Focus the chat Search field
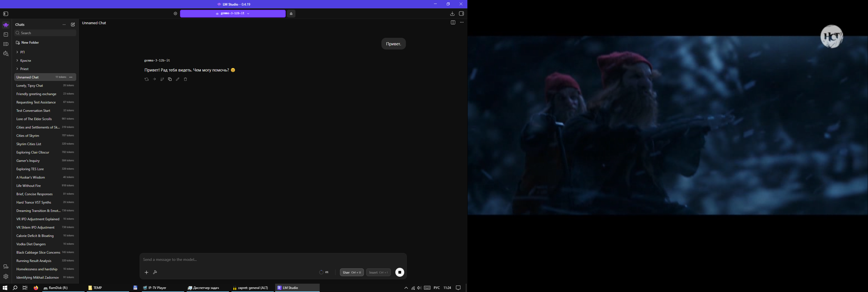 pos(45,33)
